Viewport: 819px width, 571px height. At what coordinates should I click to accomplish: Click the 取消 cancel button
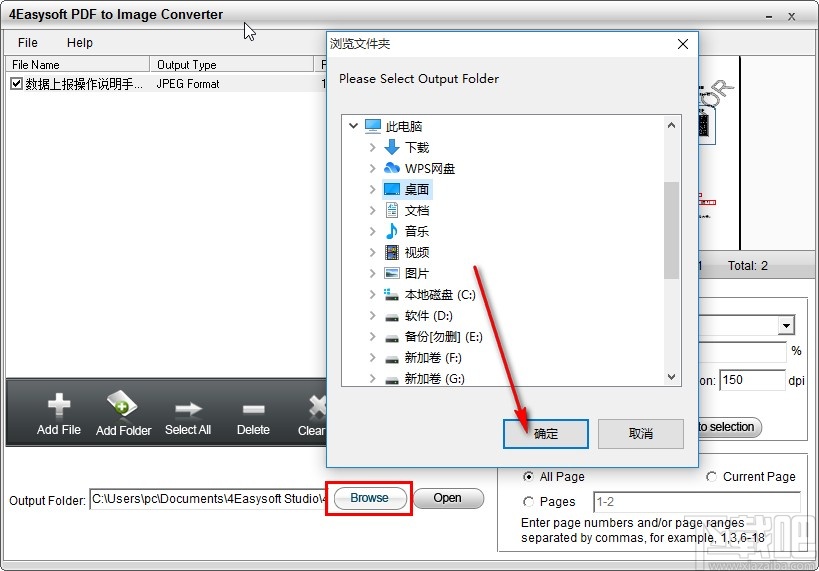640,434
